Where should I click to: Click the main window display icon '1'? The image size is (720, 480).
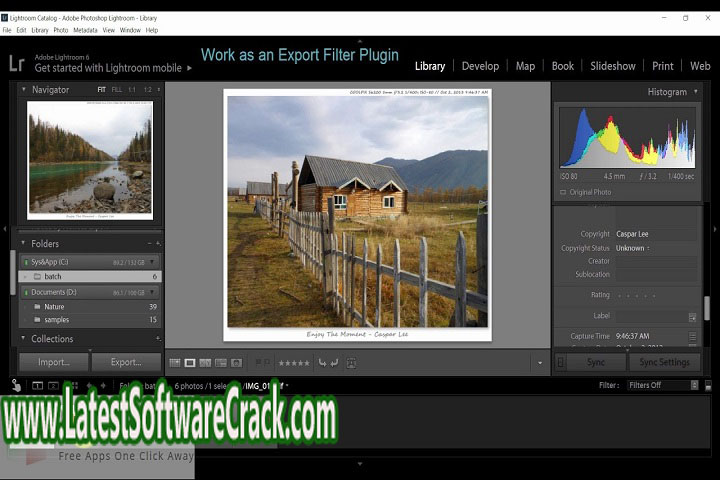(x=37, y=385)
